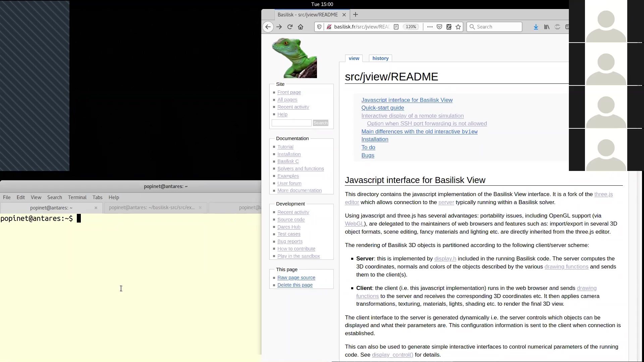Open the Library icon in the toolbar
The width and height of the screenshot is (644, 362).
(x=547, y=27)
